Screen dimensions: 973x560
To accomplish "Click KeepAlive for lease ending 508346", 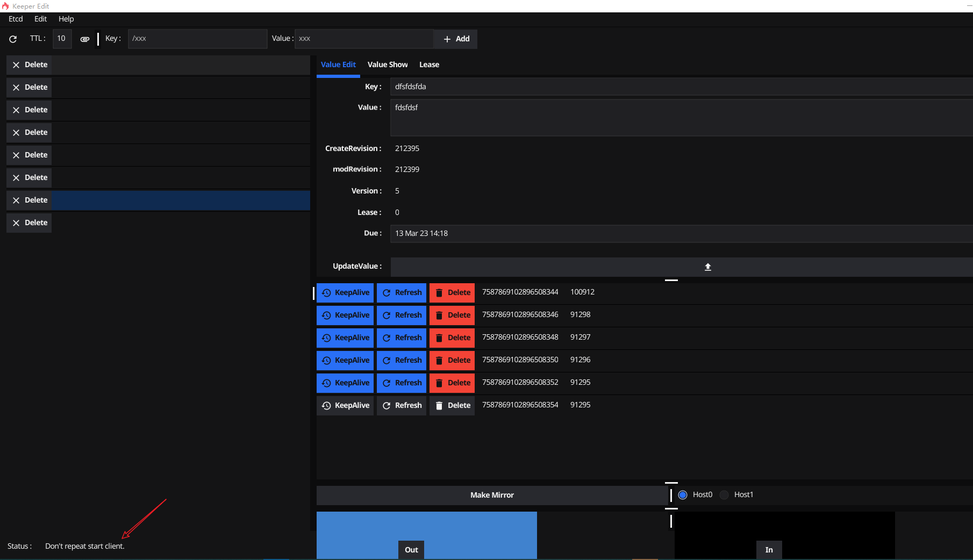I will 345,315.
